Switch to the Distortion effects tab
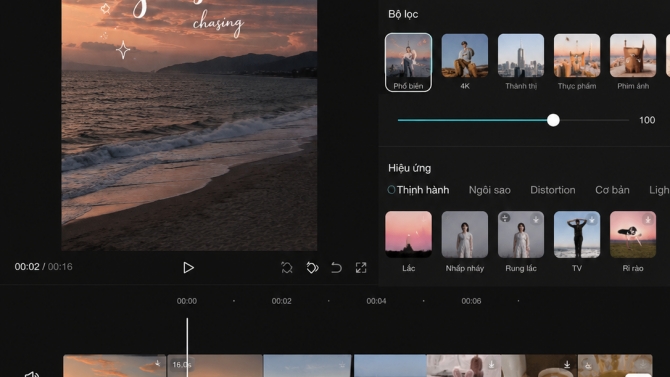This screenshot has width=670, height=377. [x=552, y=190]
